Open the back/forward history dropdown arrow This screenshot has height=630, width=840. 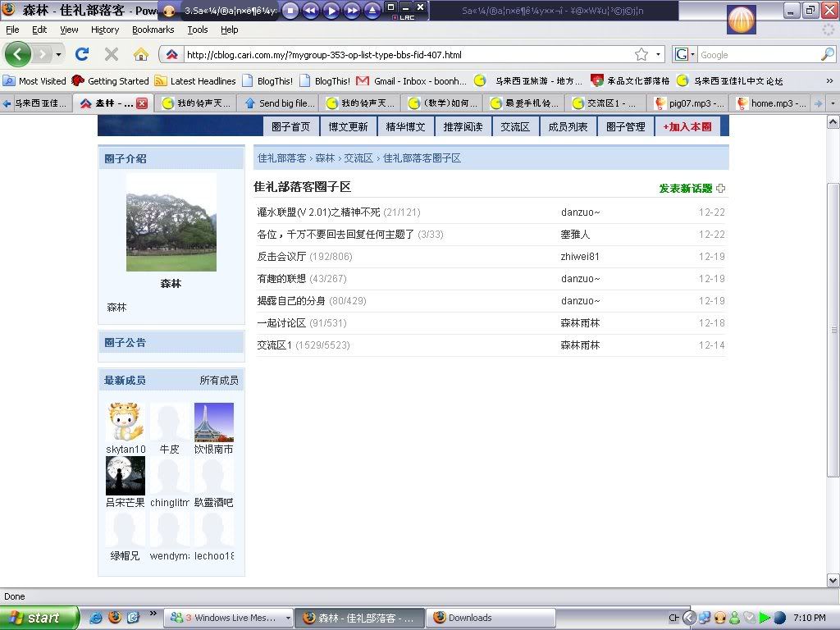pos(58,55)
